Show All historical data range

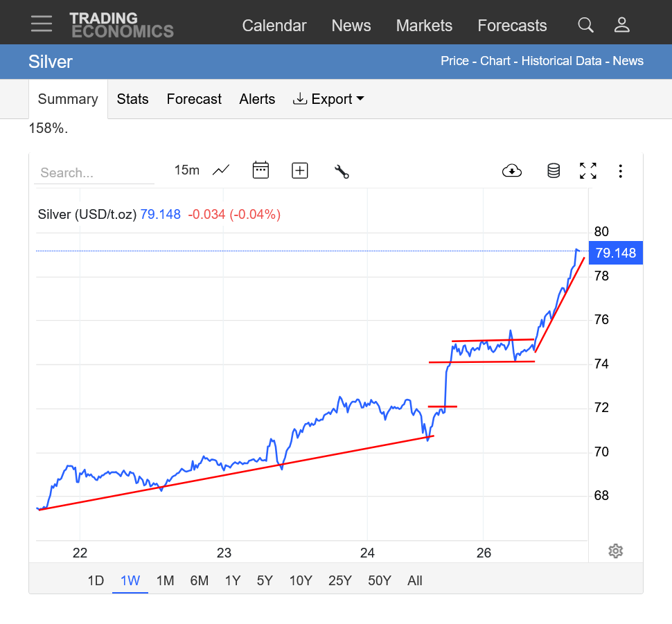tap(415, 580)
